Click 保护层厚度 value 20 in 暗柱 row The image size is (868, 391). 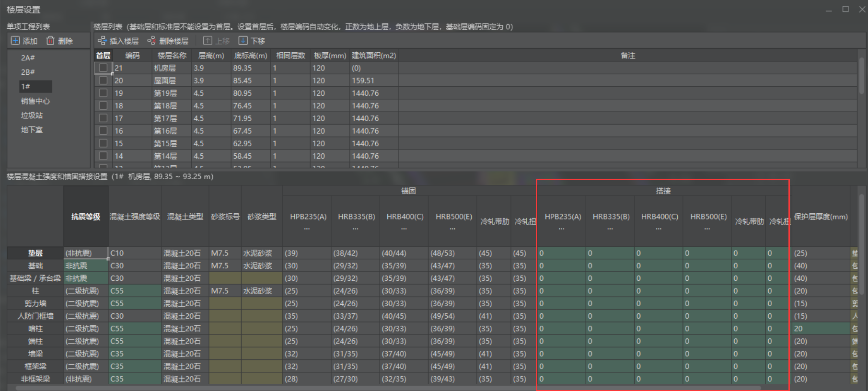click(x=821, y=329)
